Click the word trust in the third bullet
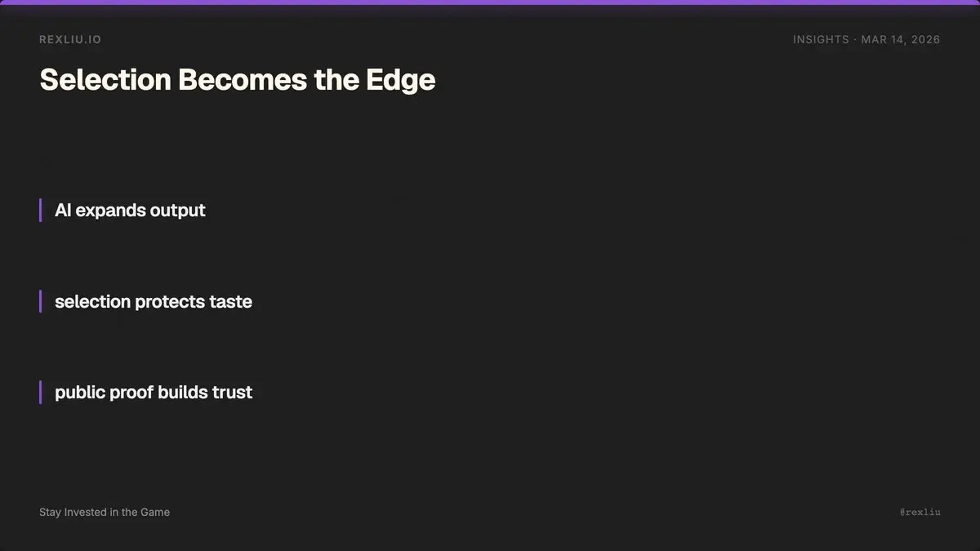Image resolution: width=980 pixels, height=551 pixels. pyautogui.click(x=233, y=393)
